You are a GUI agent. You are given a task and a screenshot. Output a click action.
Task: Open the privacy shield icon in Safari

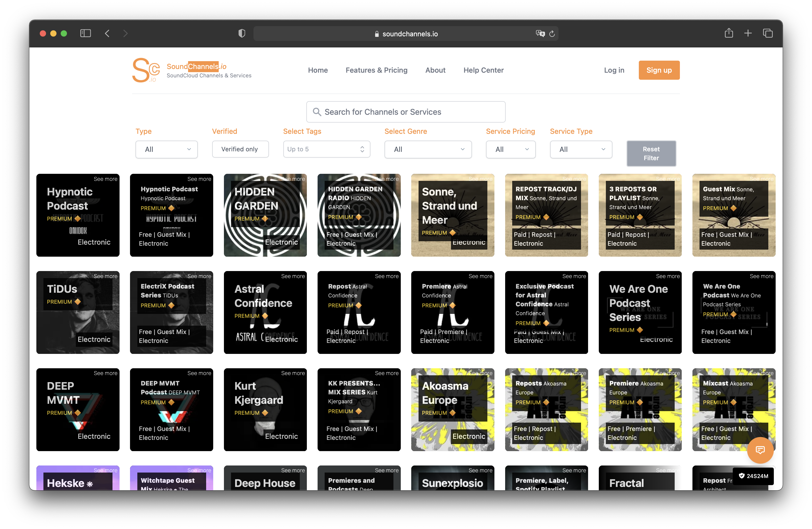(241, 33)
